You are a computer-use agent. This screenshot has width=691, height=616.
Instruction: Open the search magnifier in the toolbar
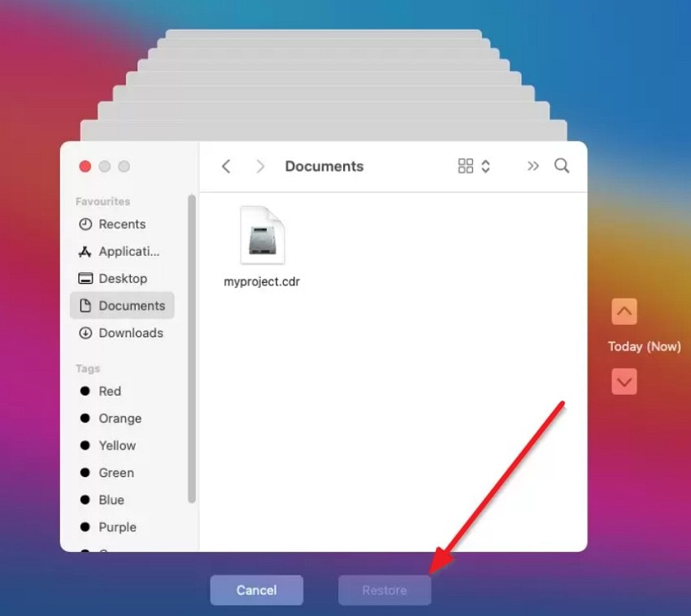(x=562, y=166)
